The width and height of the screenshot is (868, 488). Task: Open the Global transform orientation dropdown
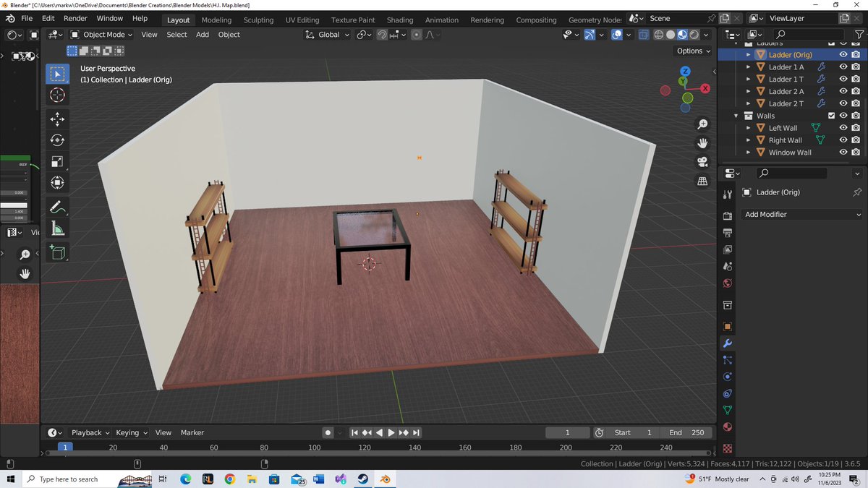pos(328,35)
